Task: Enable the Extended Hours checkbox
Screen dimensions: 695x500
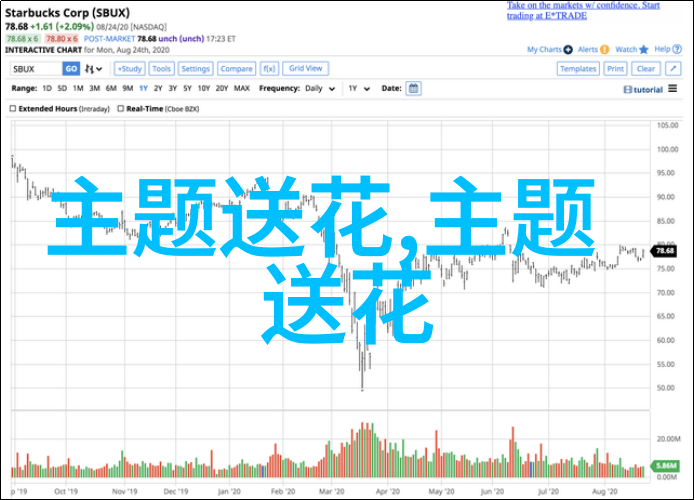Action: (15, 107)
